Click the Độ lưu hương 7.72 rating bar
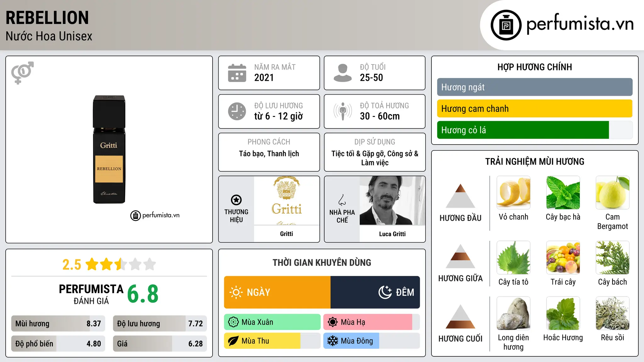The width and height of the screenshot is (644, 362). click(160, 323)
